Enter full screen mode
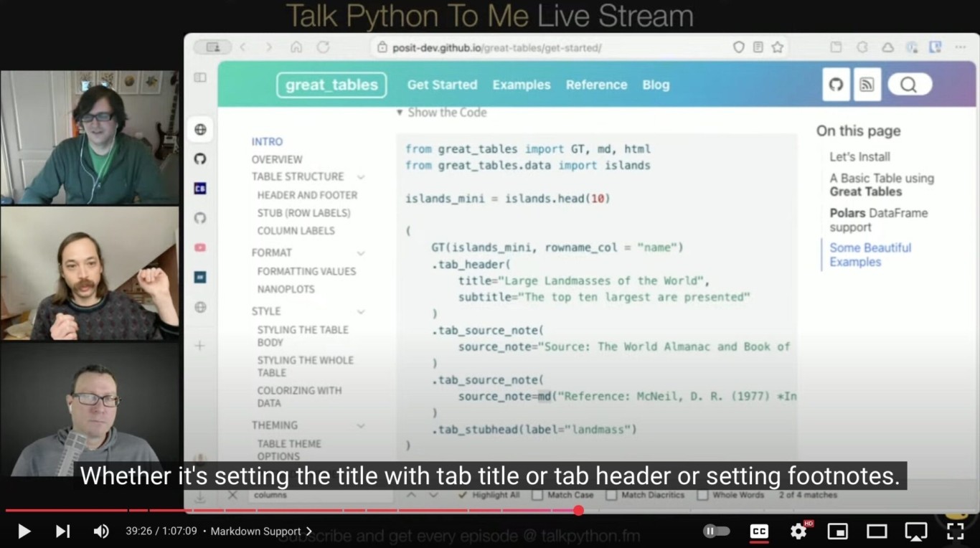The width and height of the screenshot is (980, 548). (x=955, y=532)
